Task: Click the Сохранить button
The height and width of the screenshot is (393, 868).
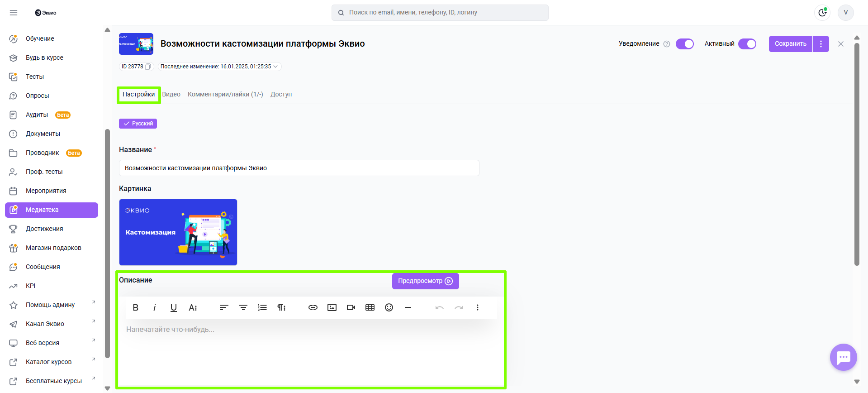Action: pos(790,44)
